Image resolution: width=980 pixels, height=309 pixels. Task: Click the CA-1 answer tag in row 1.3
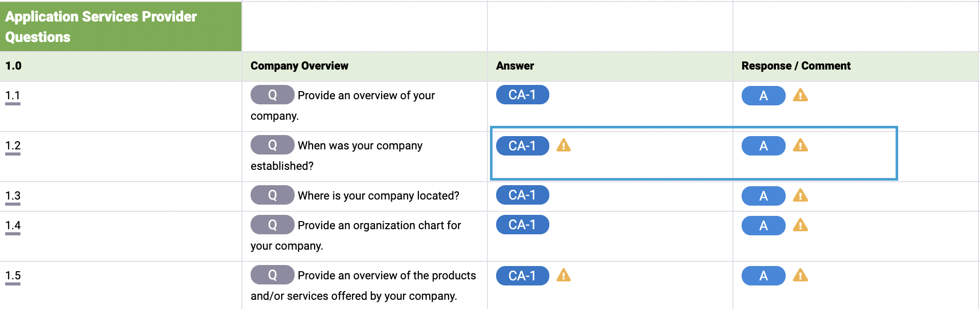[x=522, y=195]
